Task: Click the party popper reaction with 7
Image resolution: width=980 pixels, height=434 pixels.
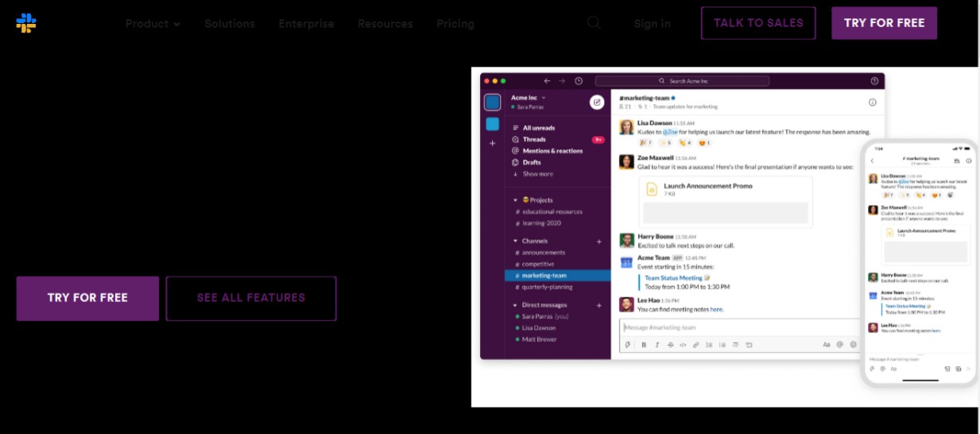Action: 646,143
